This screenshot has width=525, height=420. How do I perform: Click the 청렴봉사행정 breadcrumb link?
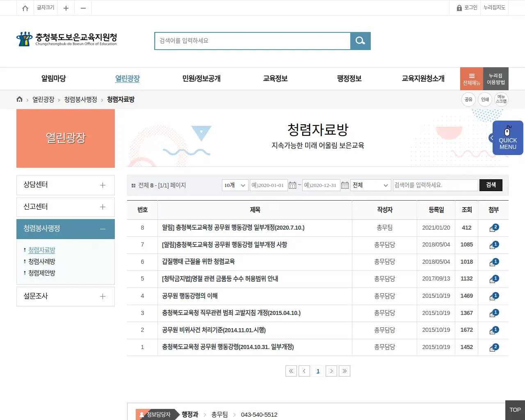coord(80,100)
